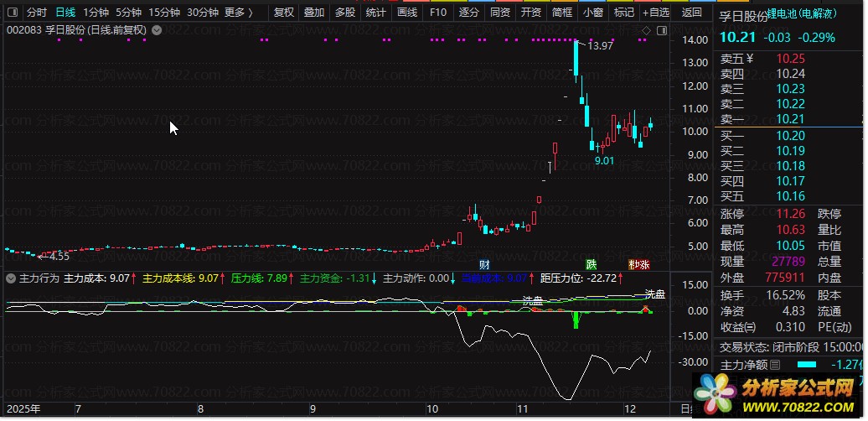Click the 财 finance marker on the chart
Image resolution: width=868 pixels, height=421 pixels.
(485, 264)
